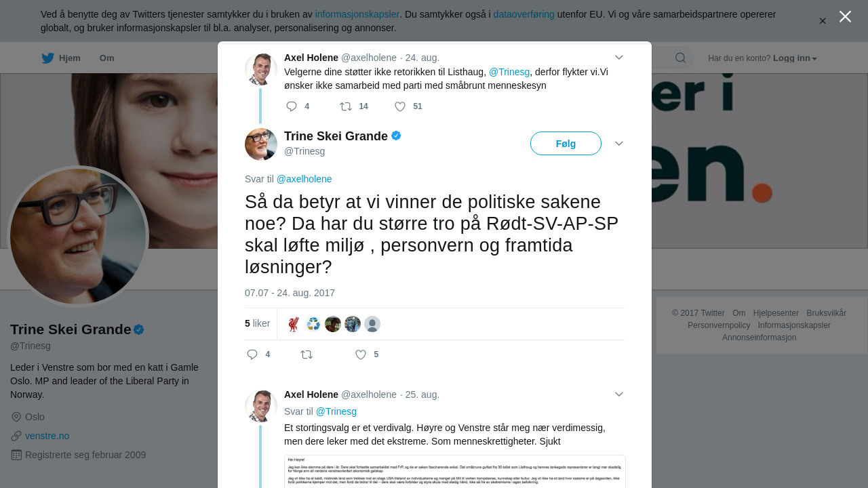Viewport: 868px width, 488px height.
Task: Visit the venstre.no profile link
Action: pyautogui.click(x=47, y=436)
